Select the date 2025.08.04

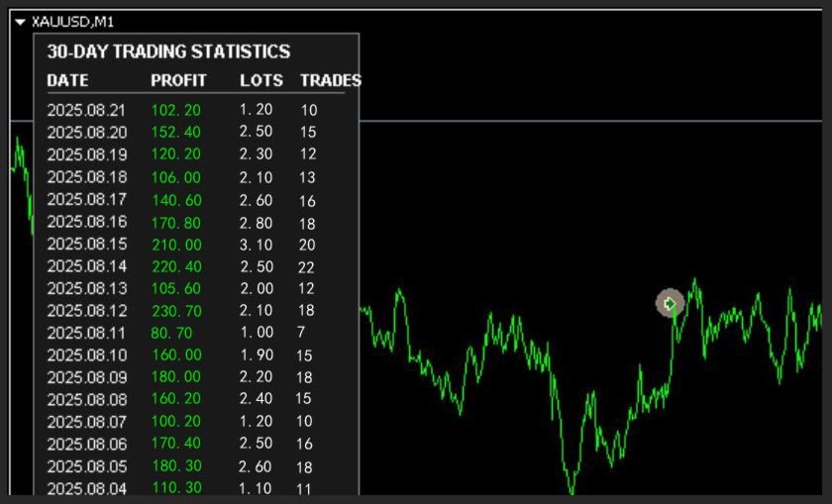pos(87,488)
